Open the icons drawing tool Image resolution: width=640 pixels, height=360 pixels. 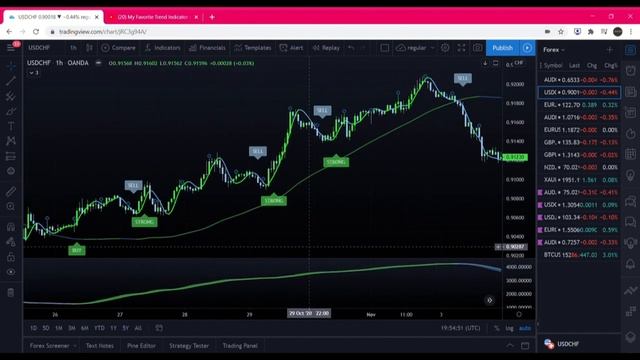pos(11,171)
